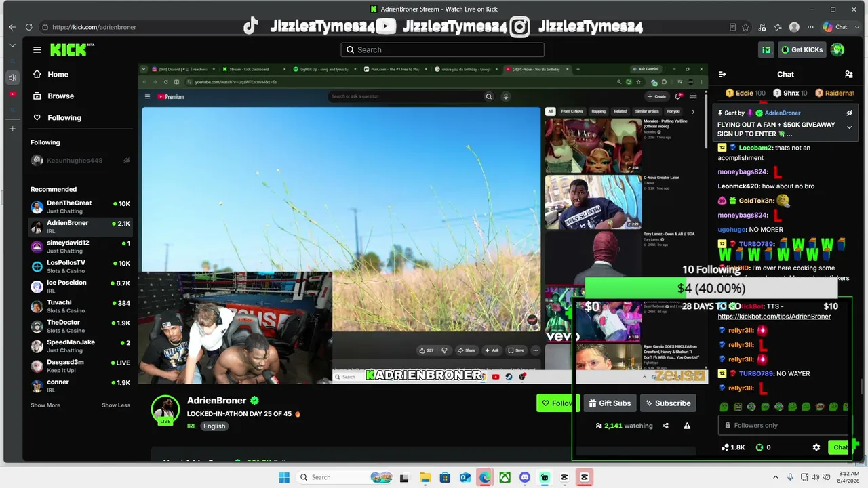Open conner's recommended channel
This screenshot has height=488, width=868.
[80, 386]
